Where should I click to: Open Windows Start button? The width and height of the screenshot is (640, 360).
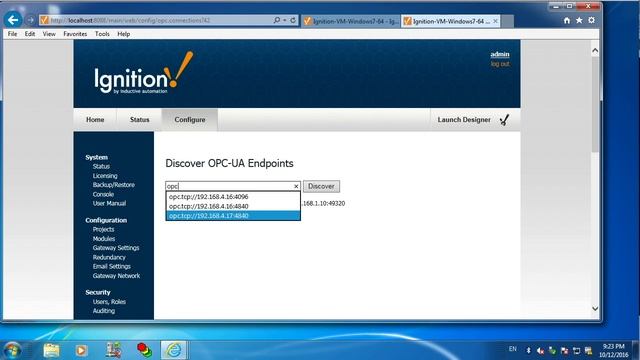point(12,350)
